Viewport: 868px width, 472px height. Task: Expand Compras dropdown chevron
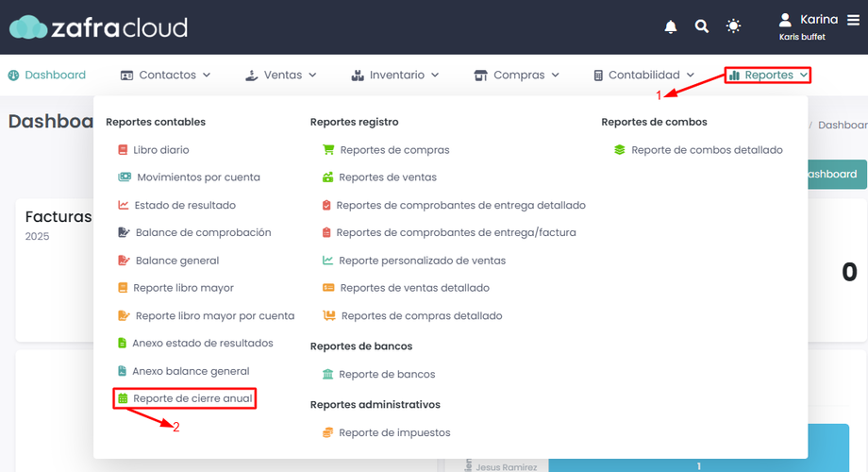pos(555,75)
